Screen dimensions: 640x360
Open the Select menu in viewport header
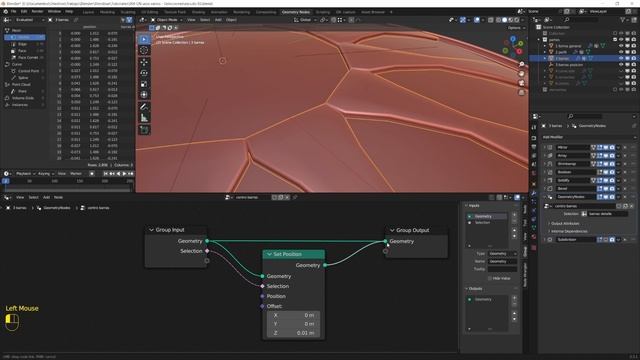tap(205, 20)
